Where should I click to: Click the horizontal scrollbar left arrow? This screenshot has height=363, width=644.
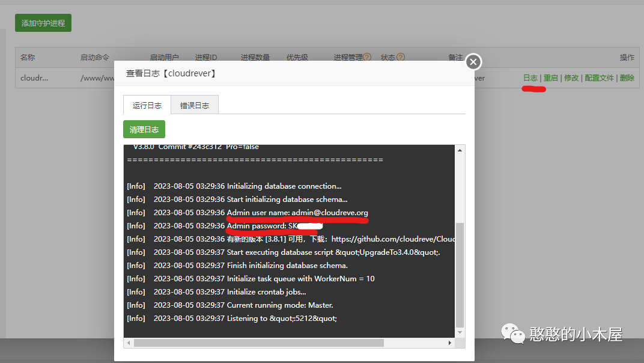point(129,343)
